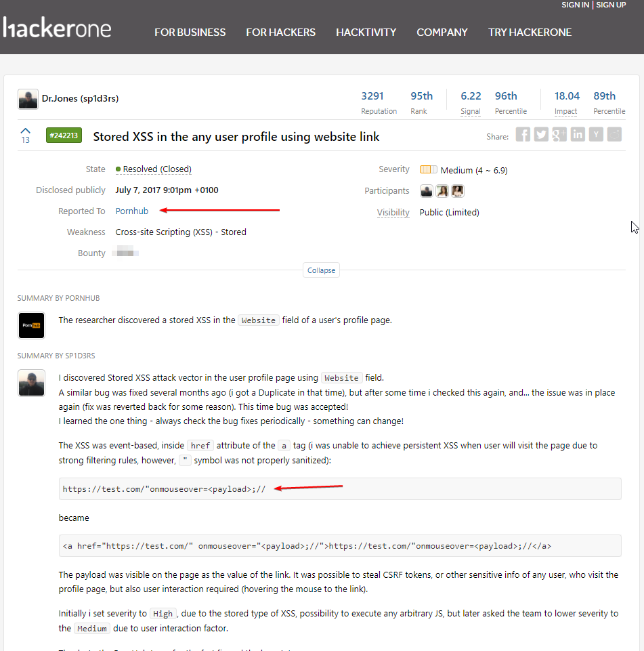
Task: Share report on Google Plus
Action: (559, 135)
